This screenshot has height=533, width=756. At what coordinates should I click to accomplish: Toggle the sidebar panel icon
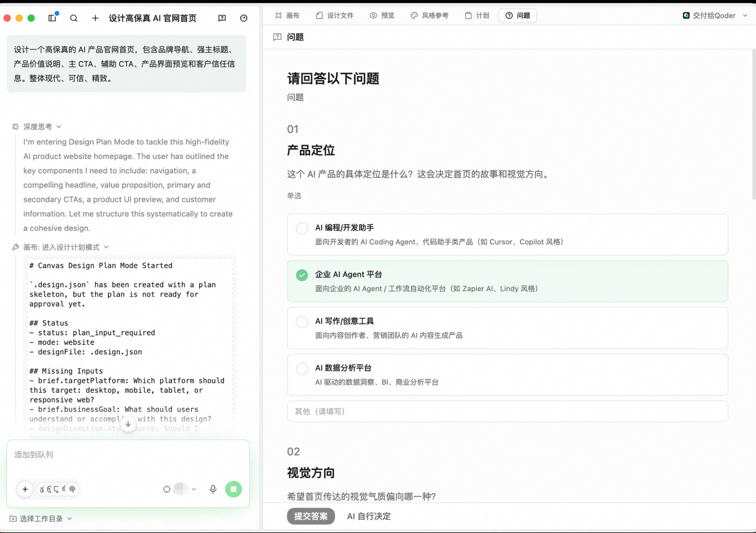pyautogui.click(x=52, y=18)
